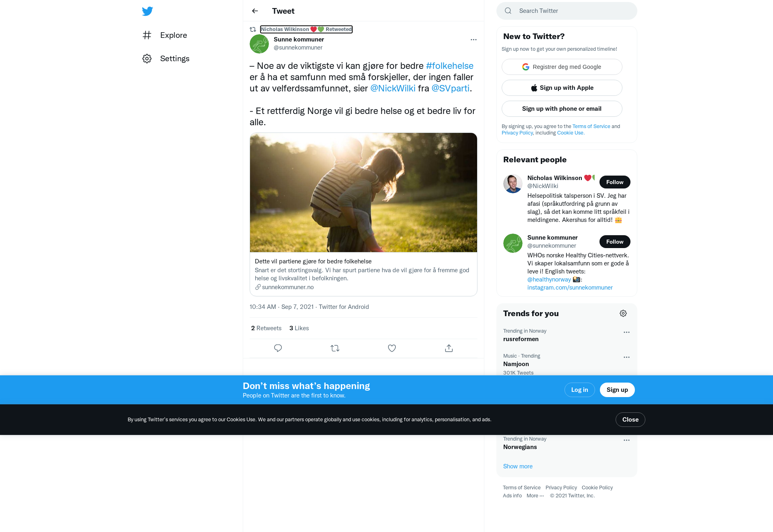773x532 pixels.
Task: Open the article preview image
Action: tap(364, 193)
